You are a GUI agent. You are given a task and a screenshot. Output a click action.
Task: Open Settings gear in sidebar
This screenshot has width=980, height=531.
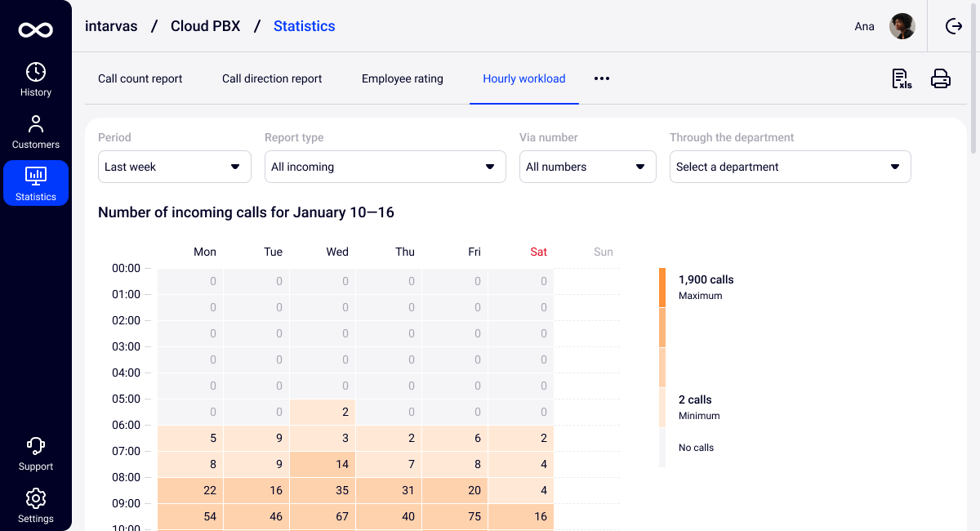[x=36, y=506]
